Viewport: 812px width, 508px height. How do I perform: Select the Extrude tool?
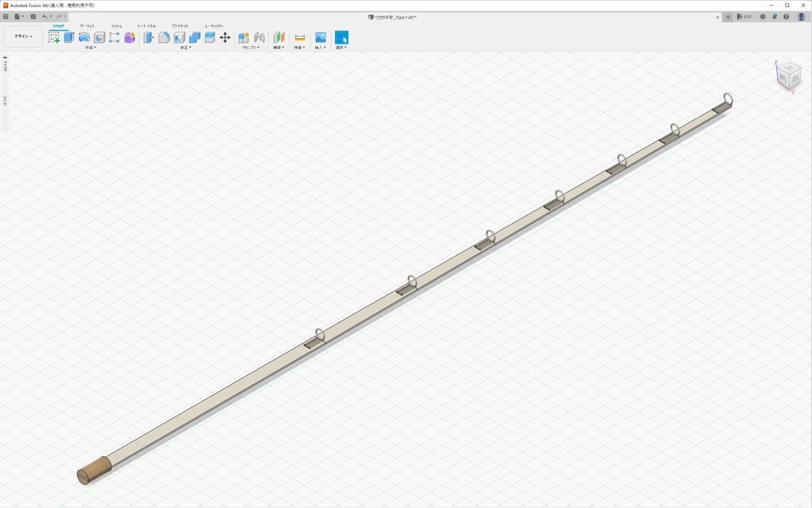69,37
